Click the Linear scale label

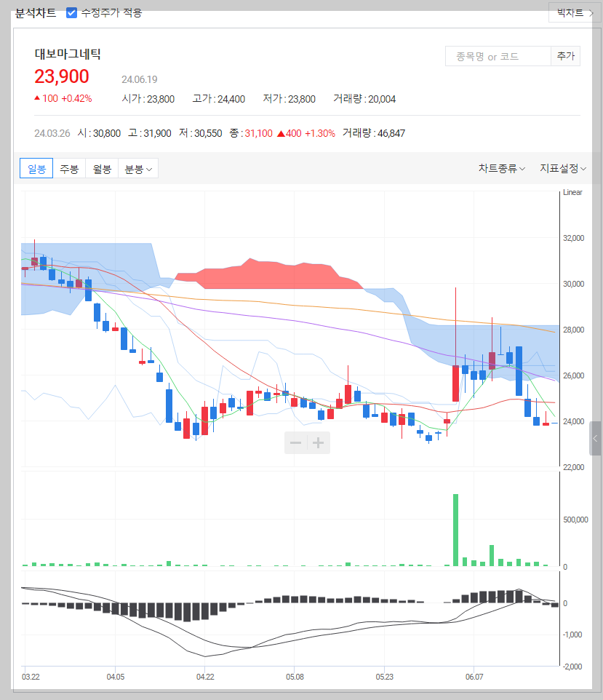coord(572,192)
